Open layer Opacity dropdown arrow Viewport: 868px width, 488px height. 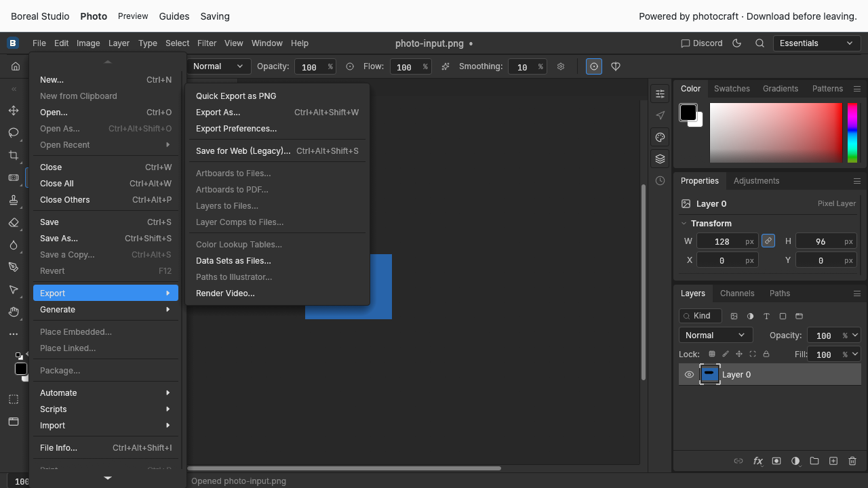tap(856, 335)
